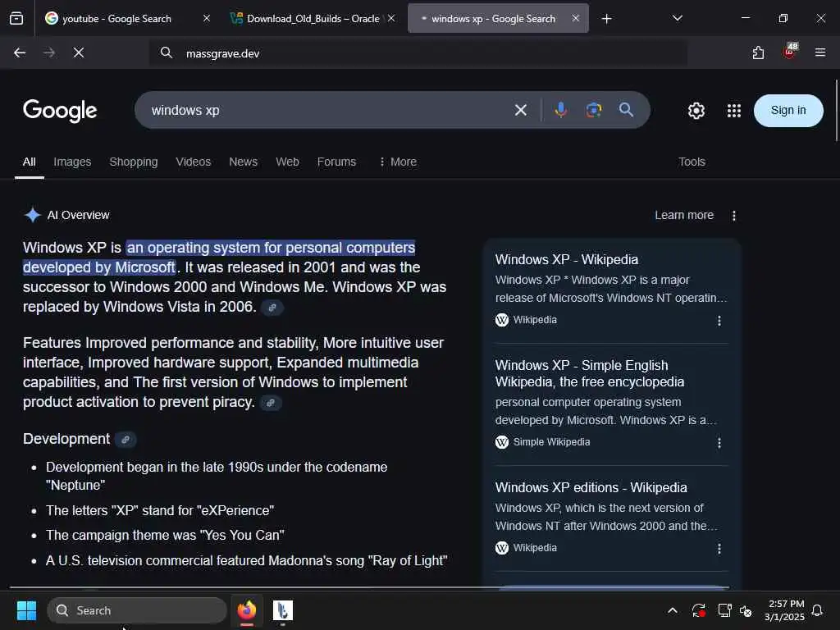Viewport: 840px width, 630px height.
Task: Open the Windows XP - Wikipedia result
Action: tap(567, 259)
